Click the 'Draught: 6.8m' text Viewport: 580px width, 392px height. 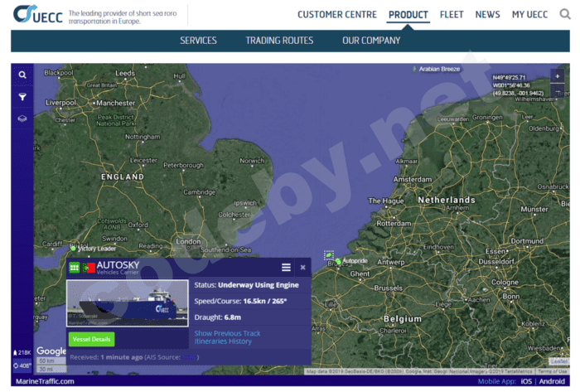(x=217, y=317)
